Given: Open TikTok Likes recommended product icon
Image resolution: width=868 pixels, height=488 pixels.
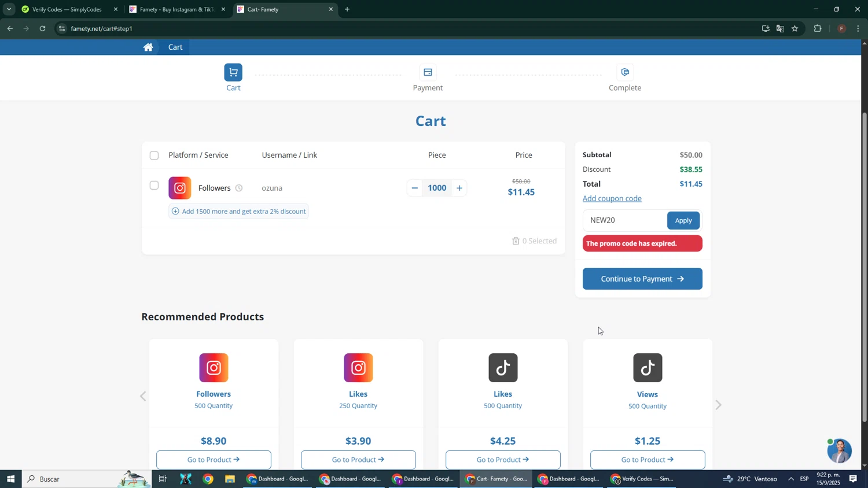Looking at the screenshot, I should pyautogui.click(x=503, y=368).
